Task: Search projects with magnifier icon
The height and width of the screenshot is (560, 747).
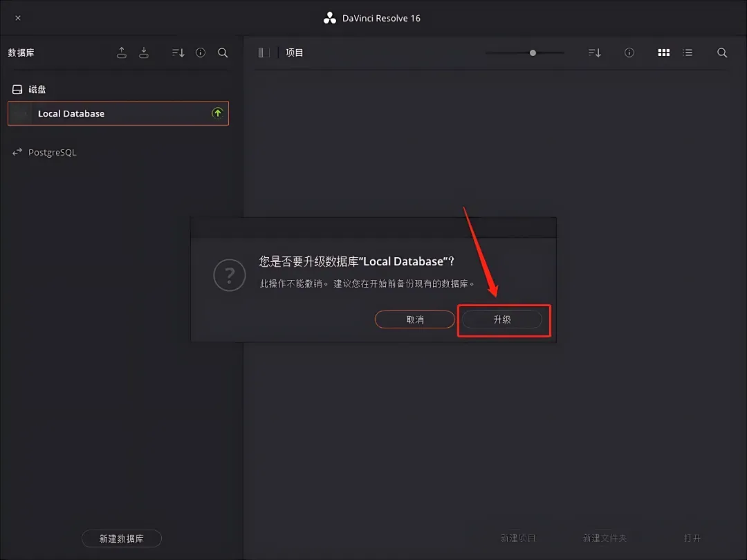Action: point(722,53)
